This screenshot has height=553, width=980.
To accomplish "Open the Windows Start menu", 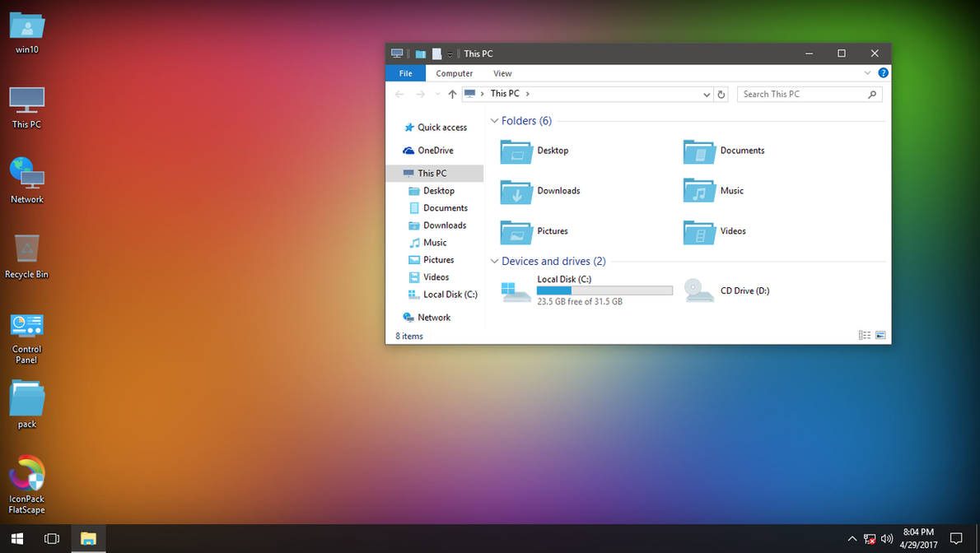I will point(17,539).
